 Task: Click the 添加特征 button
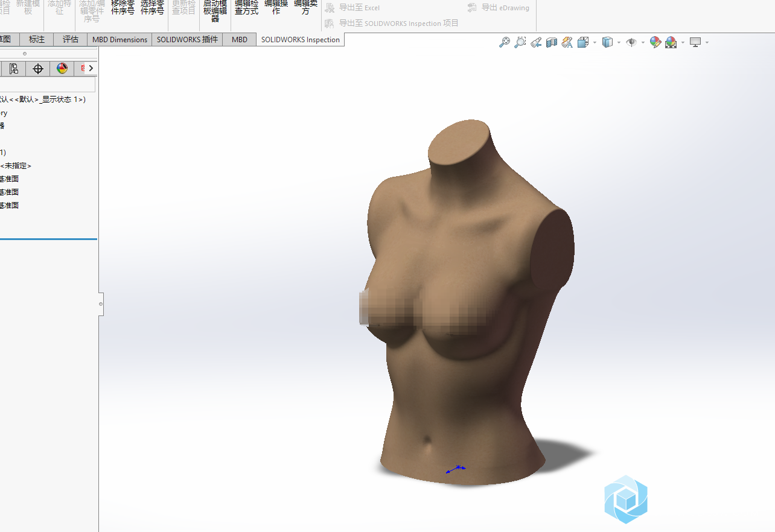pyautogui.click(x=59, y=8)
